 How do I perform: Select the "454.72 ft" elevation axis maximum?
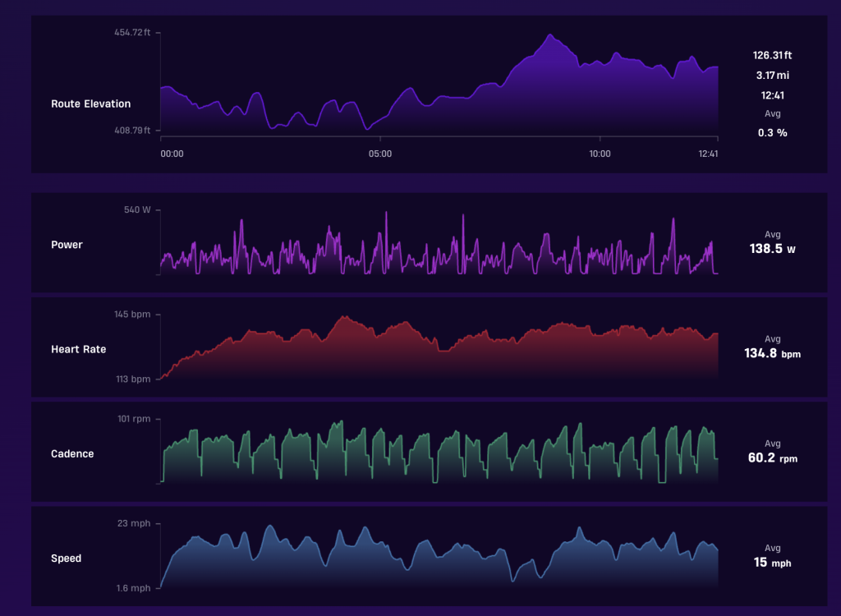[132, 33]
